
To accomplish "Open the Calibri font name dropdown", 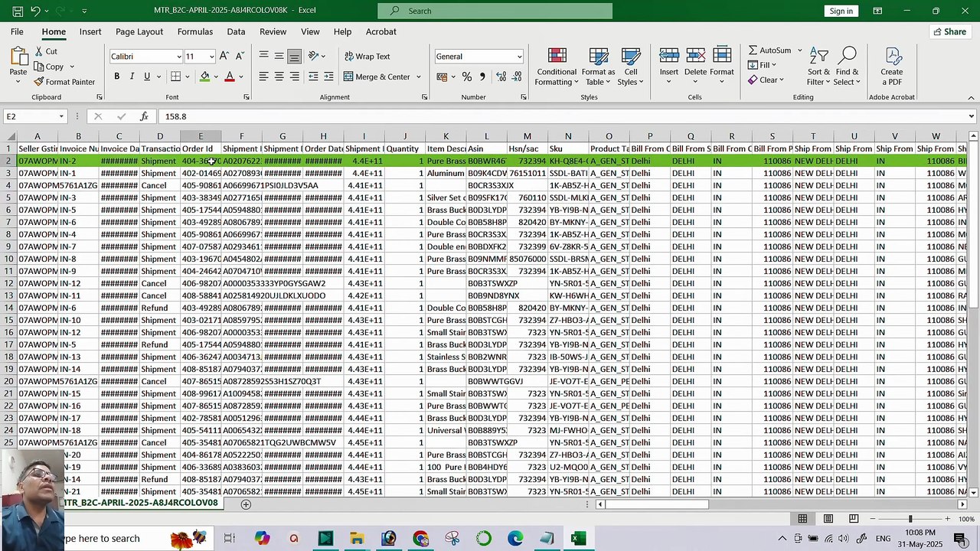I will click(179, 57).
